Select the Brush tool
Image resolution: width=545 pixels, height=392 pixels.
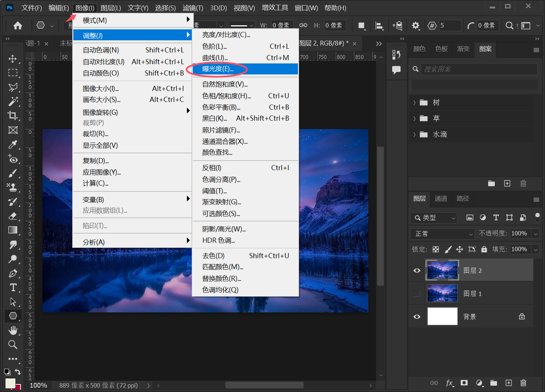coord(13,173)
